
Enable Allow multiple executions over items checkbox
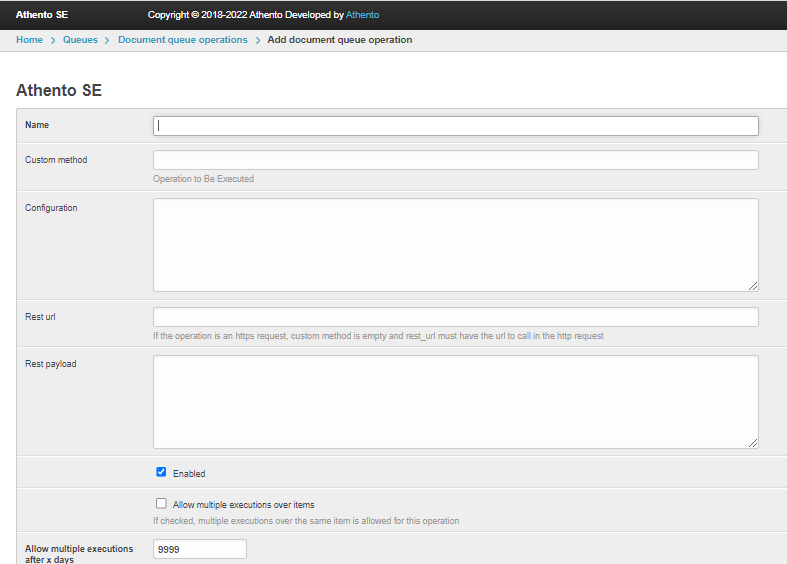[161, 504]
